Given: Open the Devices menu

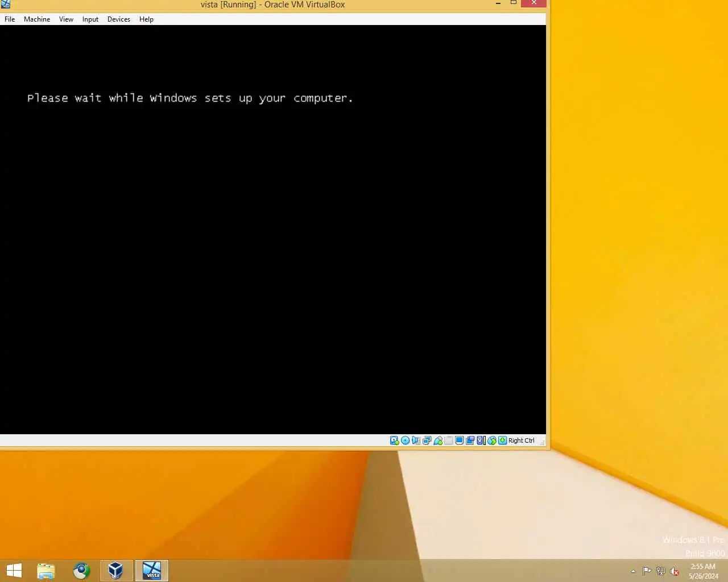Looking at the screenshot, I should tap(118, 19).
